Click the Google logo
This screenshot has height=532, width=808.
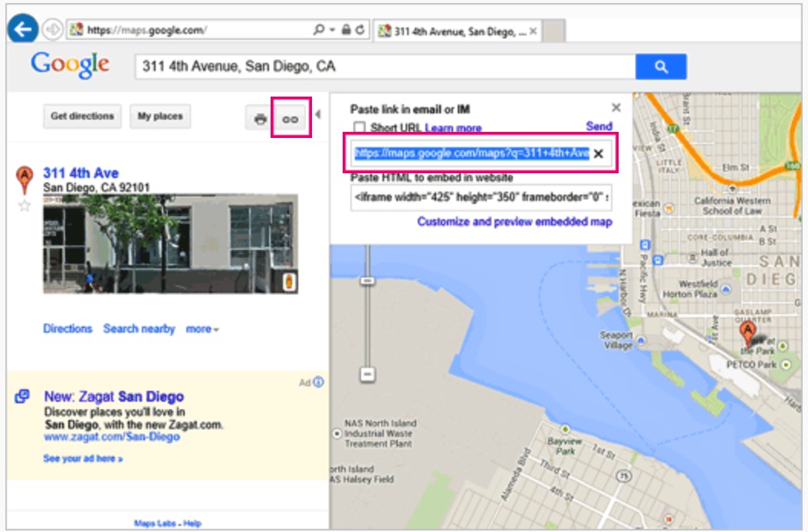coord(70,66)
